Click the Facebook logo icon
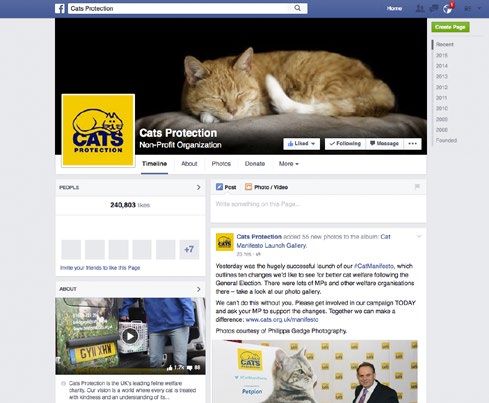This screenshot has height=403, width=489. coord(60,9)
